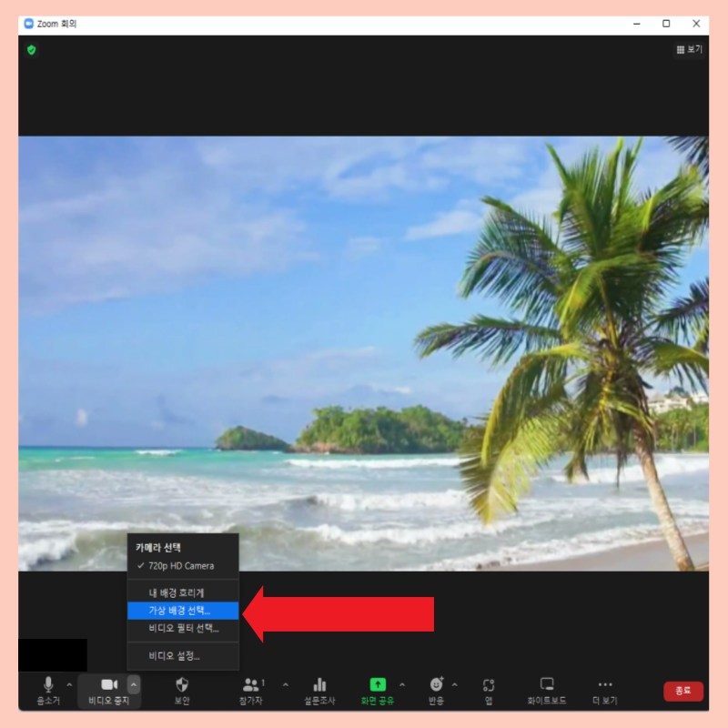
Task: Click the green encryption shield icon
Action: (x=32, y=50)
